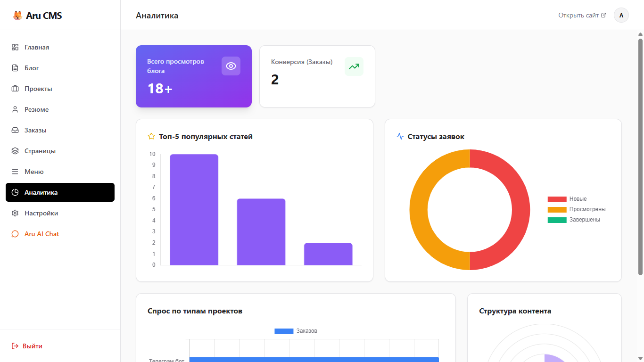Toggle Просмотрены legend item in donut chart
Image resolution: width=644 pixels, height=362 pixels.
577,209
